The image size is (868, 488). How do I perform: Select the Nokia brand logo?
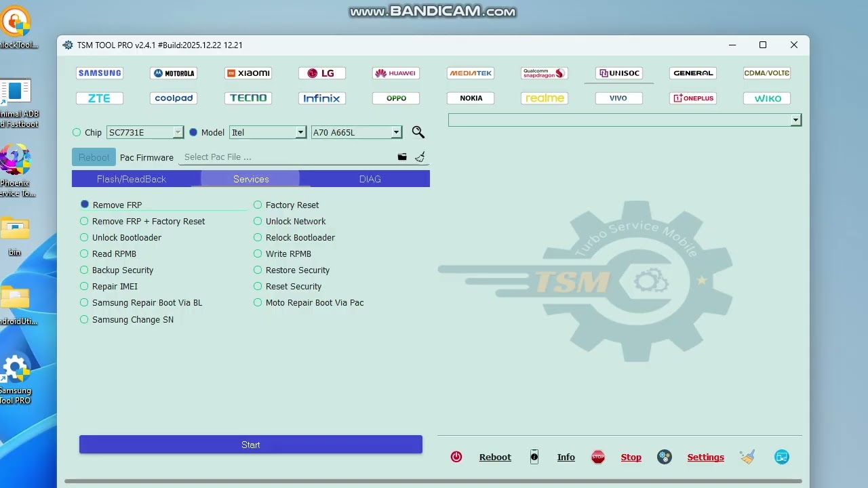471,98
